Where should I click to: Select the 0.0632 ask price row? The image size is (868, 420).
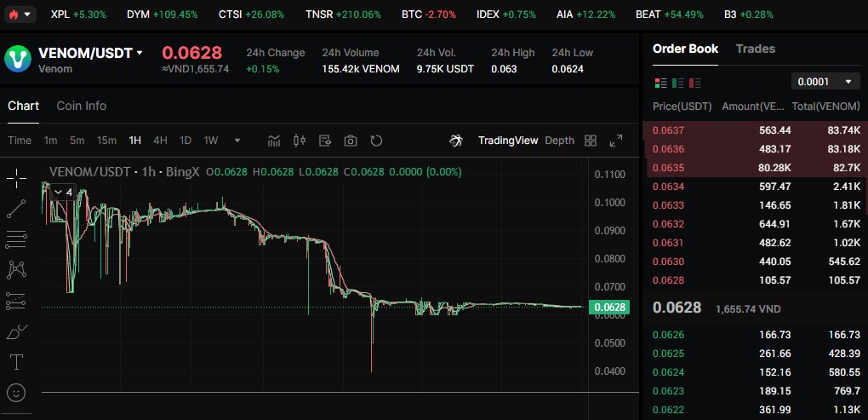[x=755, y=224]
